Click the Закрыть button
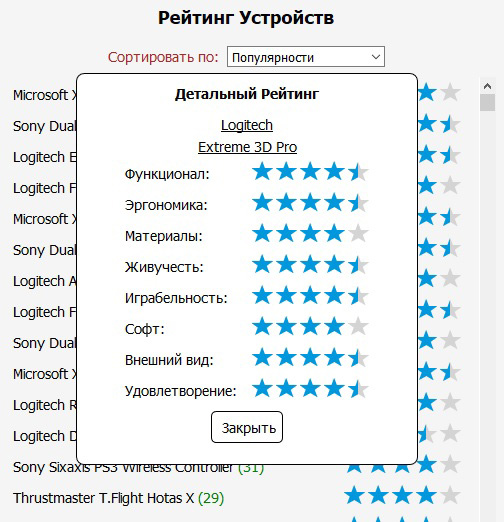The image size is (504, 522). (x=247, y=427)
